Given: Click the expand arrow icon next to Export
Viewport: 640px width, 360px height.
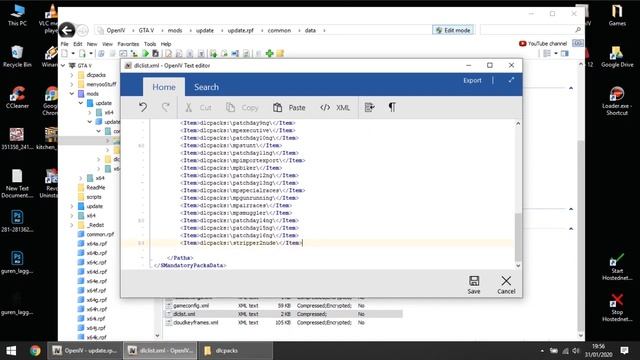Looking at the screenshot, I should tap(511, 80).
